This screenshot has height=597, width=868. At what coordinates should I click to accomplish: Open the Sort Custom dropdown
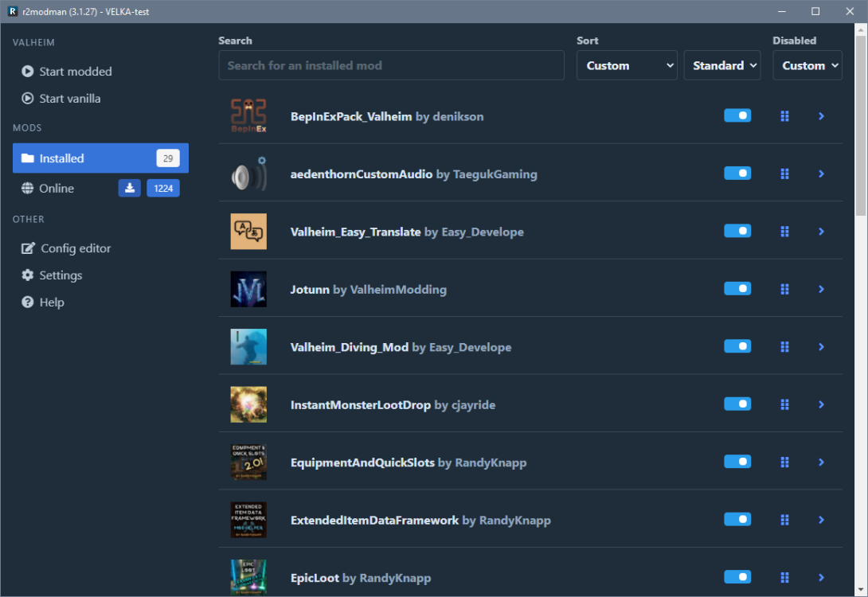pyautogui.click(x=627, y=65)
